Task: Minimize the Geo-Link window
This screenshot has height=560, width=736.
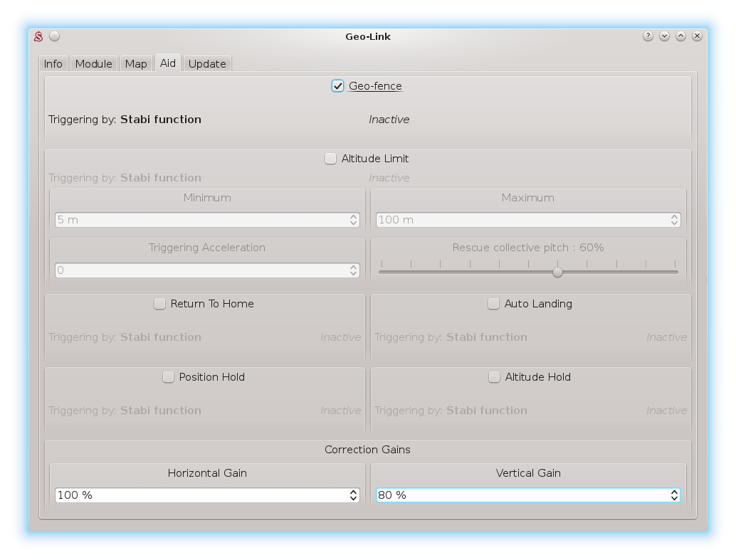Action: click(x=664, y=36)
